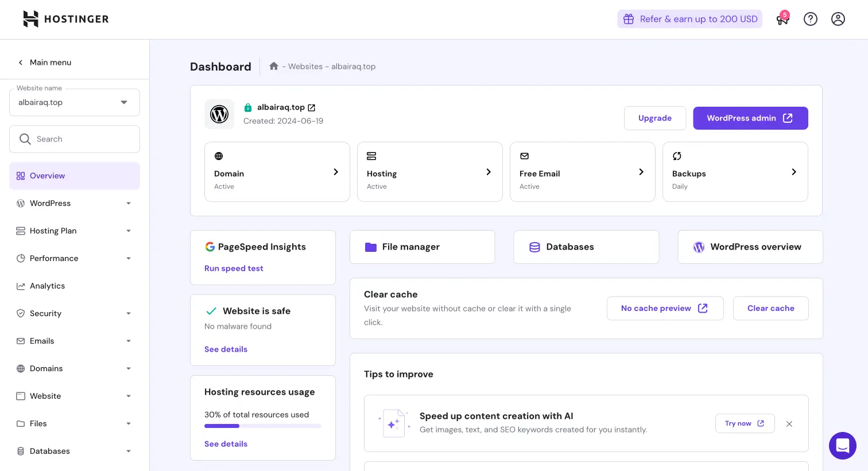The height and width of the screenshot is (471, 868).
Task: Click the envelope icon in Free Email card
Action: click(524, 156)
